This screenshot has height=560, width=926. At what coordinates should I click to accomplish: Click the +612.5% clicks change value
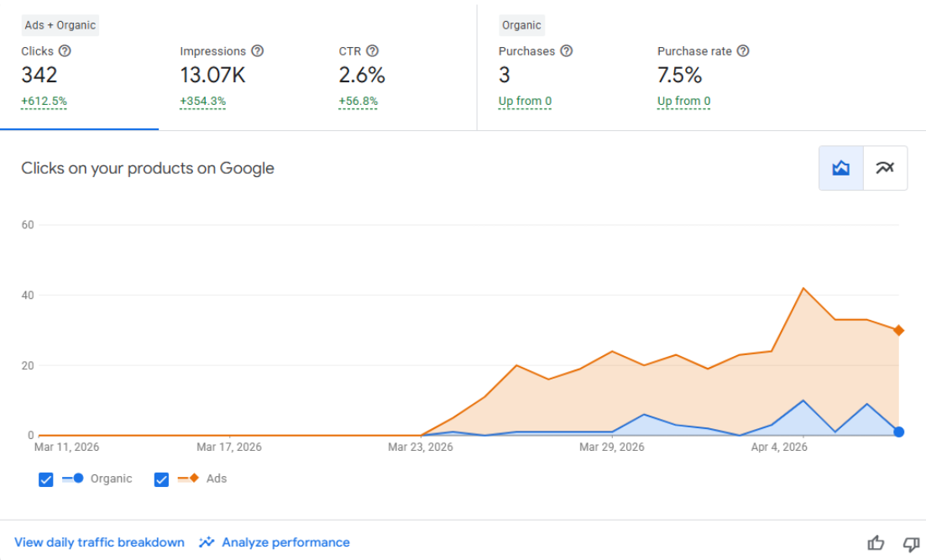44,101
